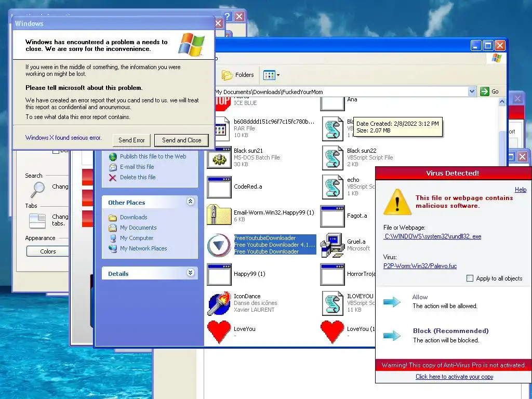Image resolution: width=532 pixels, height=399 pixels.
Task: Click Publish this file to the Web
Action: click(x=153, y=156)
